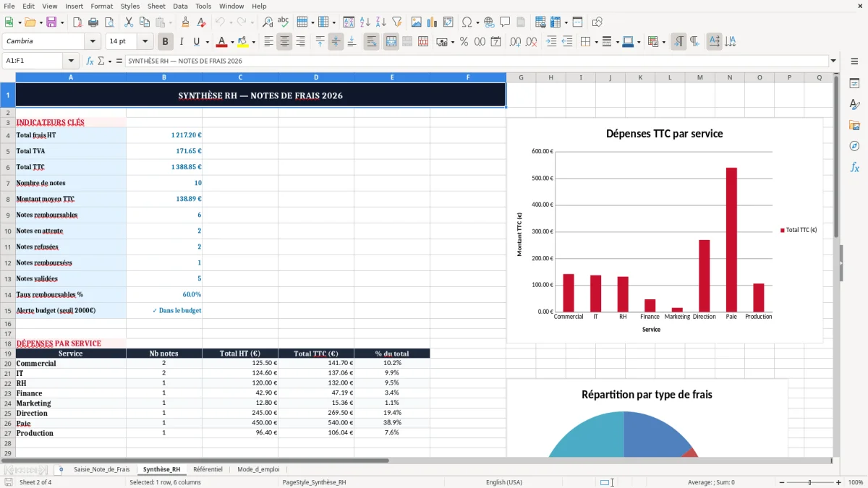Viewport: 868px width, 488px height.
Task: Open Find & Replace
Action: (268, 22)
